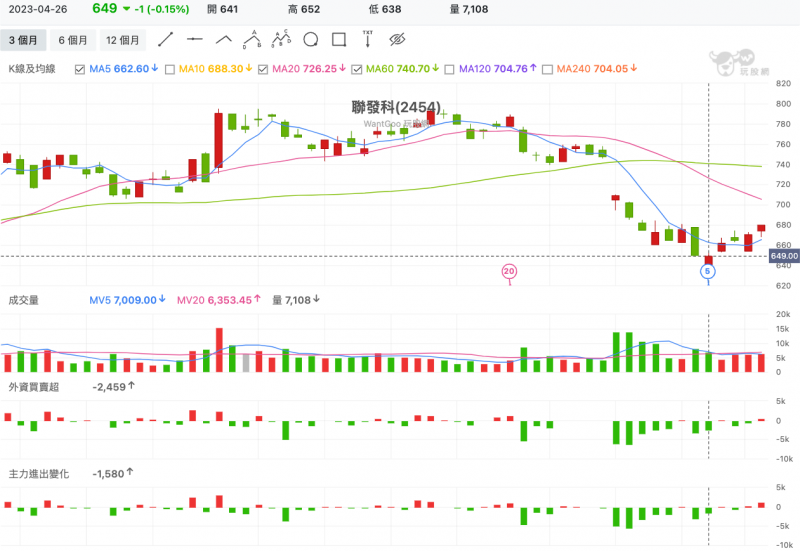The image size is (800, 551).
Task: Select the circle drawing tool
Action: [310, 40]
